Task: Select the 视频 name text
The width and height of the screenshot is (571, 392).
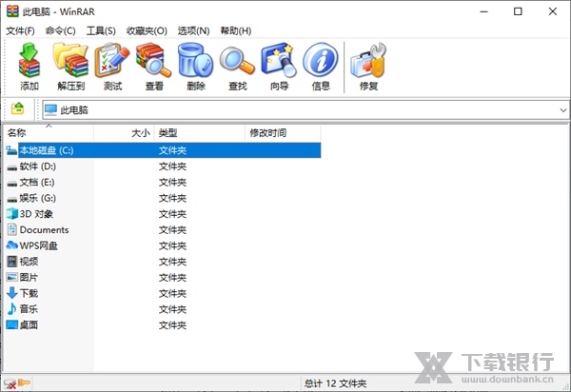Action: click(x=29, y=262)
